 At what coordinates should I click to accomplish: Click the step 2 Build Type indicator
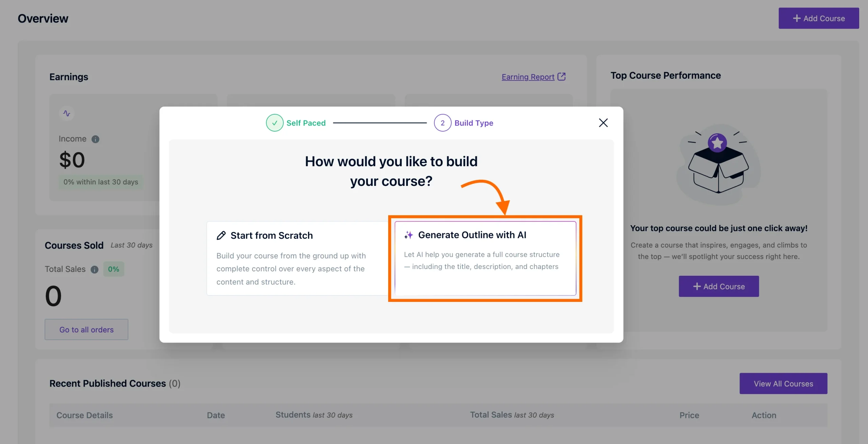pos(442,123)
